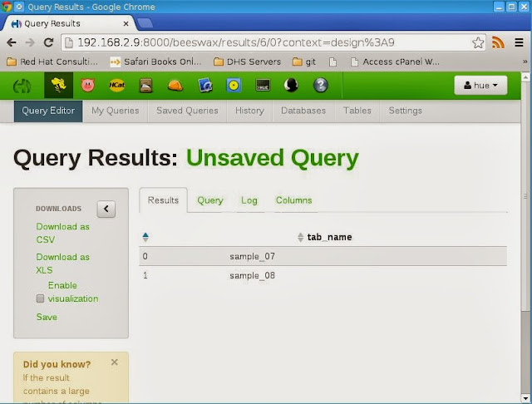Open the Databases section
Image resolution: width=532 pixels, height=404 pixels.
303,111
